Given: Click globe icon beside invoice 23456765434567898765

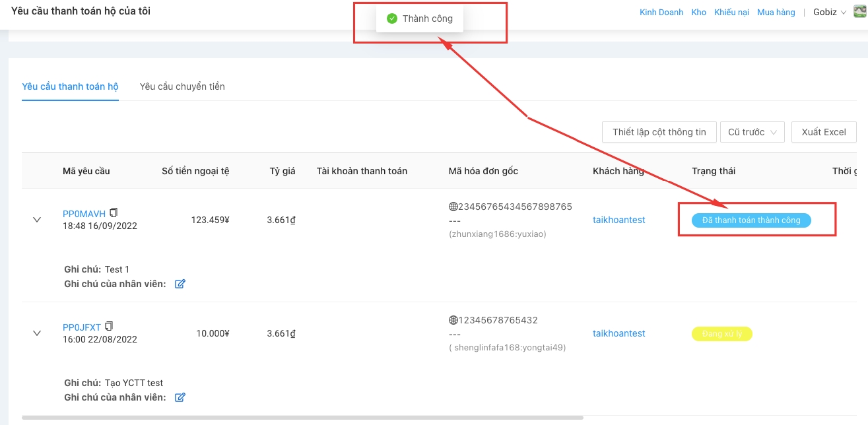Looking at the screenshot, I should click(453, 207).
